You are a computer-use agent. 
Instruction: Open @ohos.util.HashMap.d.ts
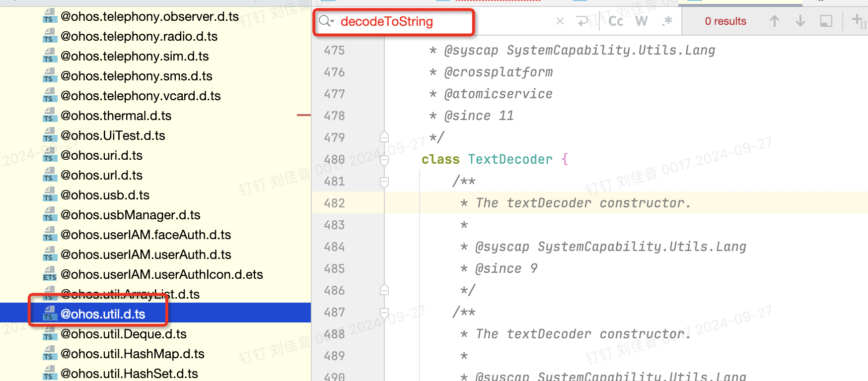[132, 354]
